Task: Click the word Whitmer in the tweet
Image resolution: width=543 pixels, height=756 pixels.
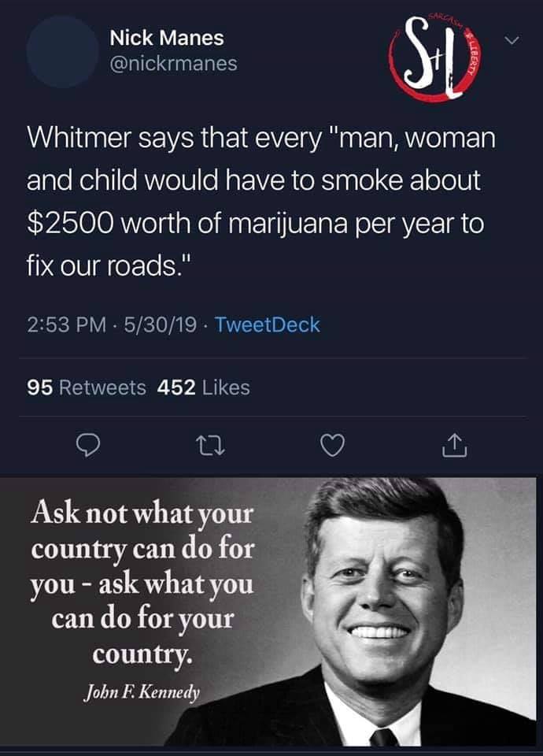Action: [x=79, y=138]
